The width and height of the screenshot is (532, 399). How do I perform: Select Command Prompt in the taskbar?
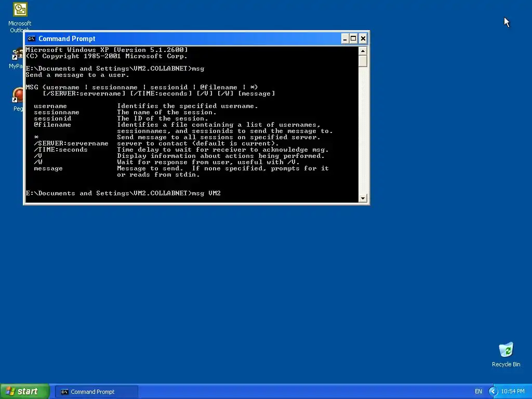point(96,392)
